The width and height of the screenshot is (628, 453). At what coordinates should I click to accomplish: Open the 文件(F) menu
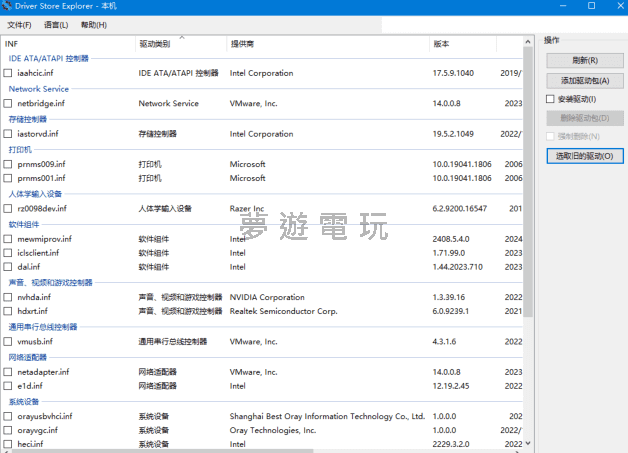click(19, 24)
